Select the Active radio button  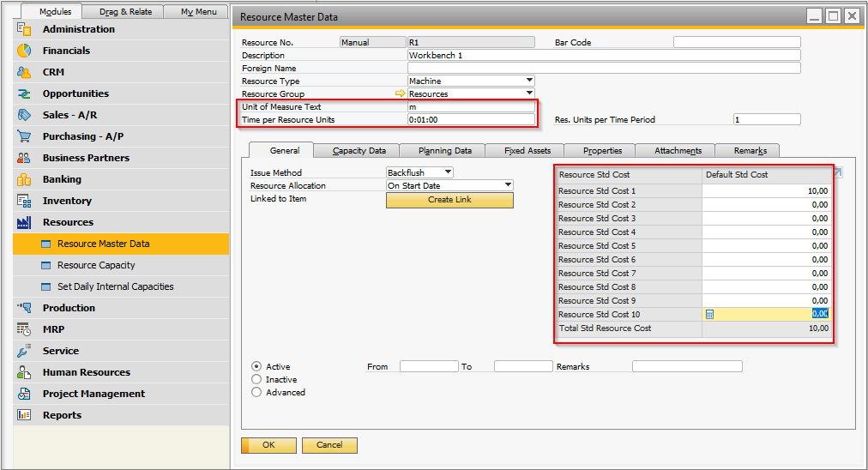[x=256, y=366]
